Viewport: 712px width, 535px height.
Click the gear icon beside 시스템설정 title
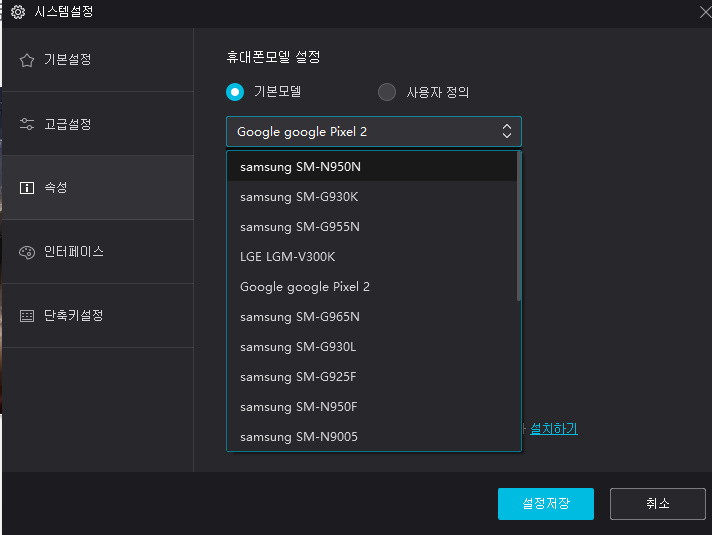tap(18, 11)
